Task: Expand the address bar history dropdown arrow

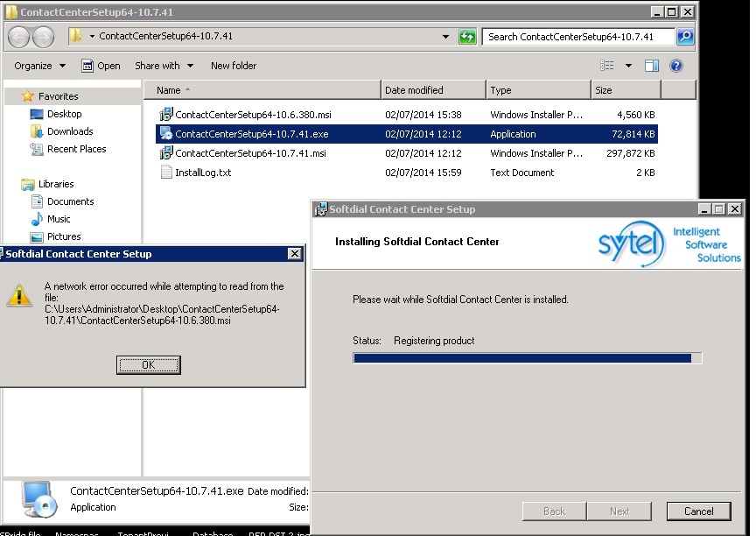Action: [445, 36]
